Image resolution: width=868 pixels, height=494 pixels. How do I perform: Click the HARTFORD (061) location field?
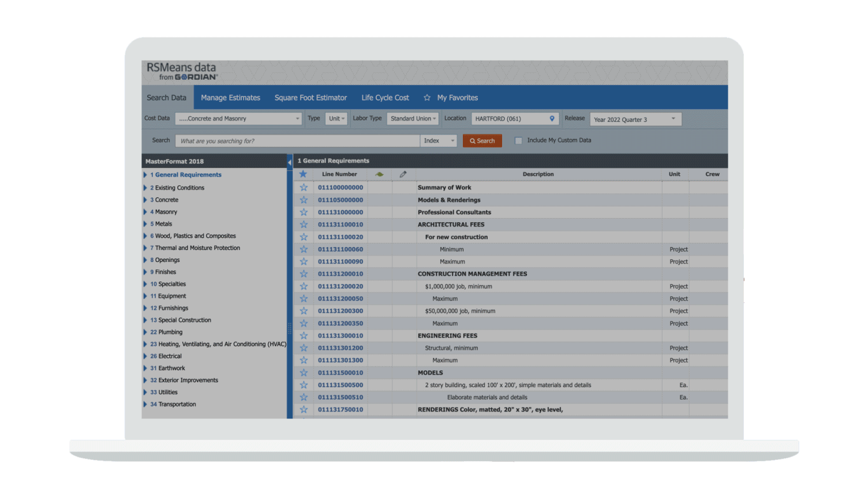(x=514, y=118)
